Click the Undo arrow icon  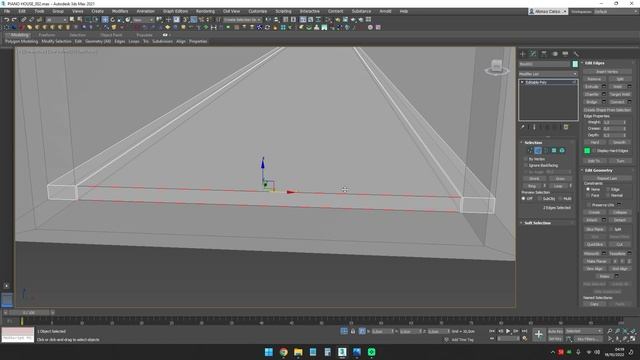click(x=7, y=20)
